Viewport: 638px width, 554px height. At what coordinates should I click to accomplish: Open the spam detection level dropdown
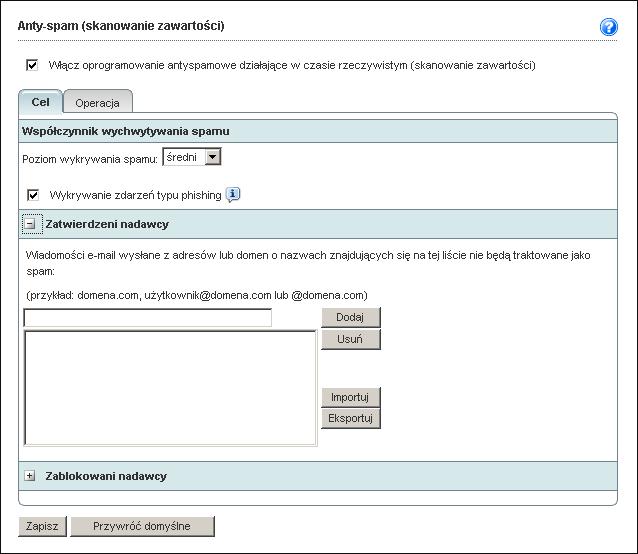pyautogui.click(x=192, y=157)
